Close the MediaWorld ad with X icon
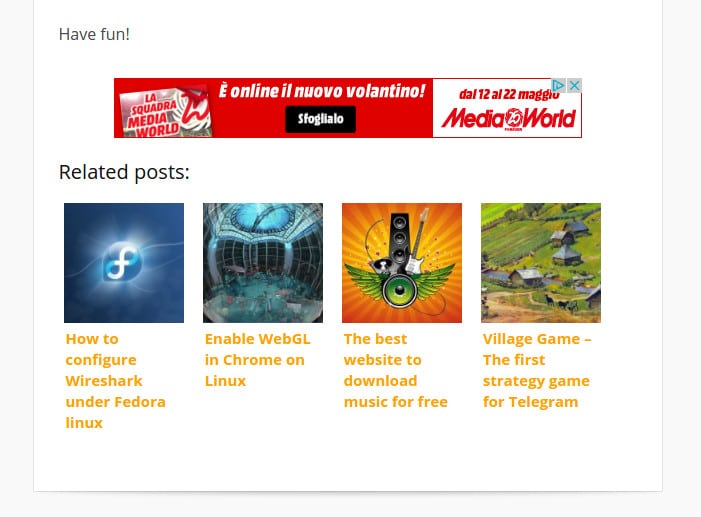701x517 pixels. click(x=574, y=85)
